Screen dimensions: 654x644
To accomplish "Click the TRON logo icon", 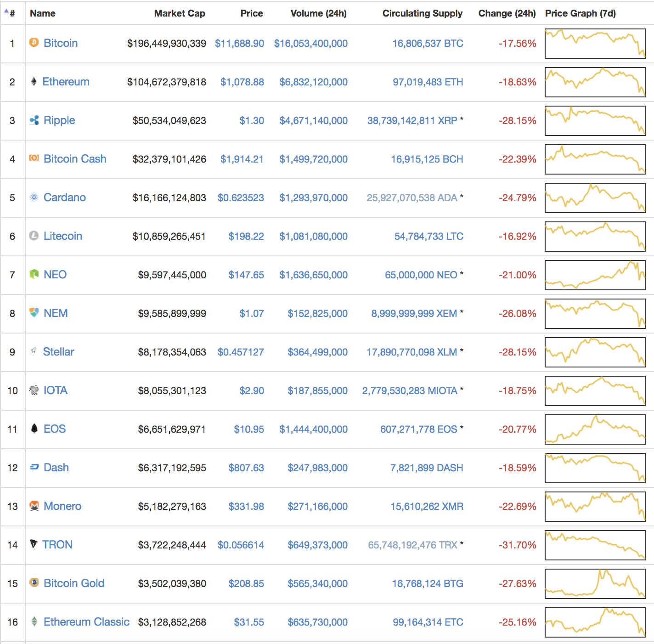I will click(34, 544).
